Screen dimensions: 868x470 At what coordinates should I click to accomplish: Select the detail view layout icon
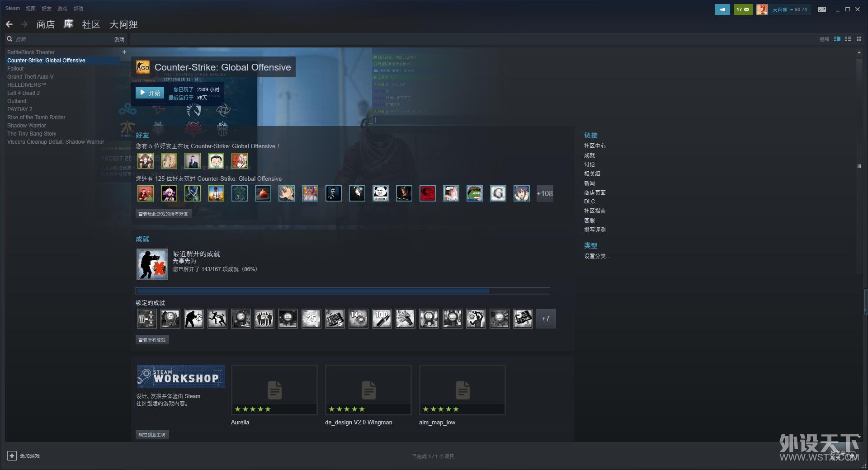pos(837,39)
